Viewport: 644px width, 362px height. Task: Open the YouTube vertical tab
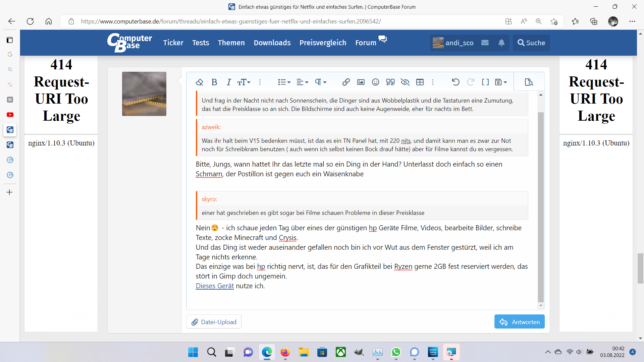[10, 115]
